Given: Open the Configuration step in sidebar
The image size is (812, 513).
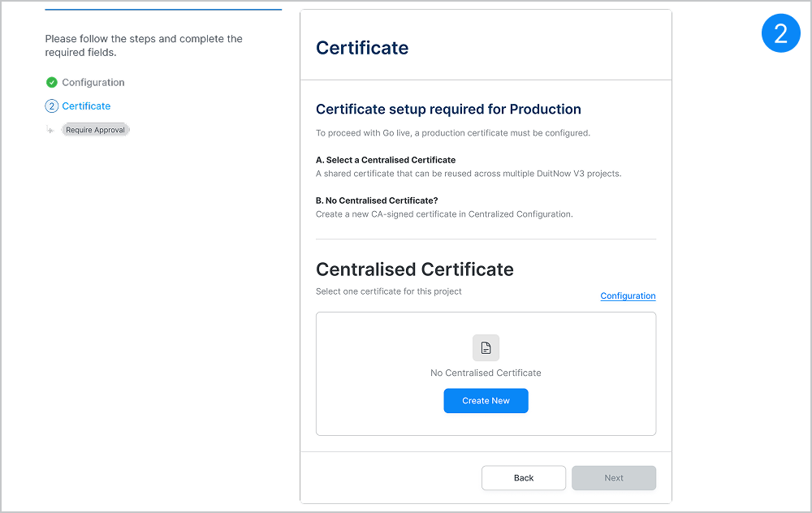Looking at the screenshot, I should pyautogui.click(x=93, y=82).
